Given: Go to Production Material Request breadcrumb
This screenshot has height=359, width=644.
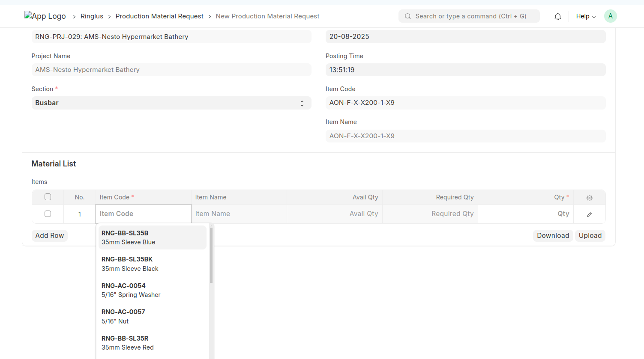Looking at the screenshot, I should coord(159,16).
